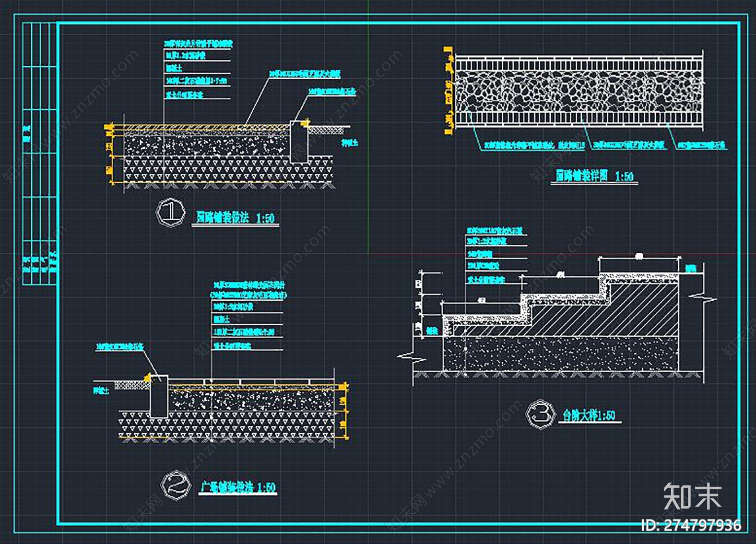Select the title text "台阶大样1:50"
The height and width of the screenshot is (544, 756).
[x=589, y=415]
